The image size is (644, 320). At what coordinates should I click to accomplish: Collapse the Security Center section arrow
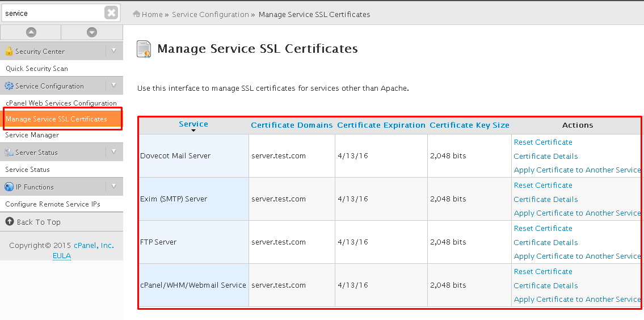point(114,51)
